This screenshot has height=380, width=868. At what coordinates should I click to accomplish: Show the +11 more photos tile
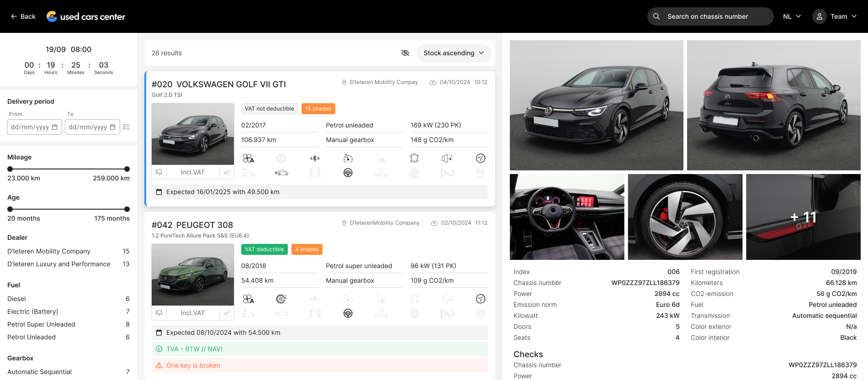(x=804, y=217)
